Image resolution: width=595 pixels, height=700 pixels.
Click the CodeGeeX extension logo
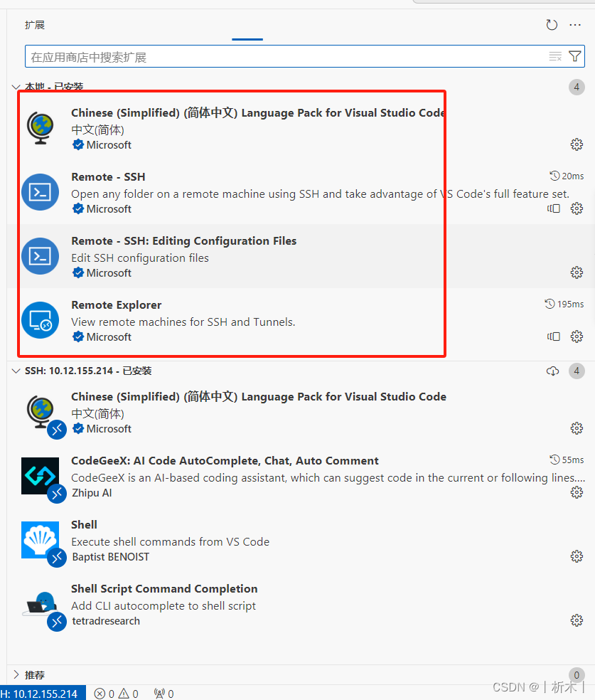tap(41, 475)
